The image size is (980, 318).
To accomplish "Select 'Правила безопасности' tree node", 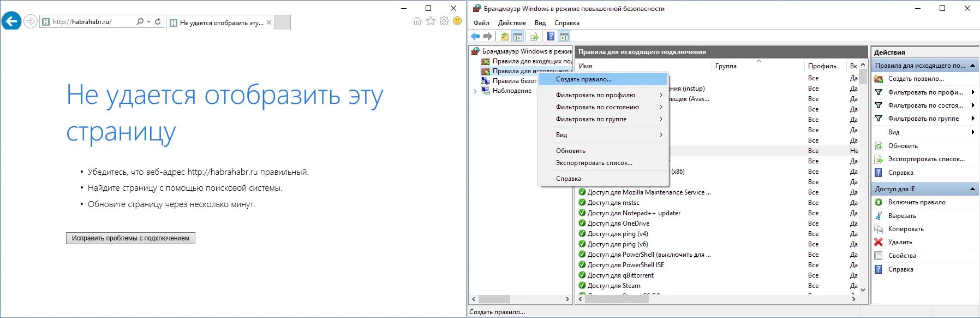I will pos(509,81).
